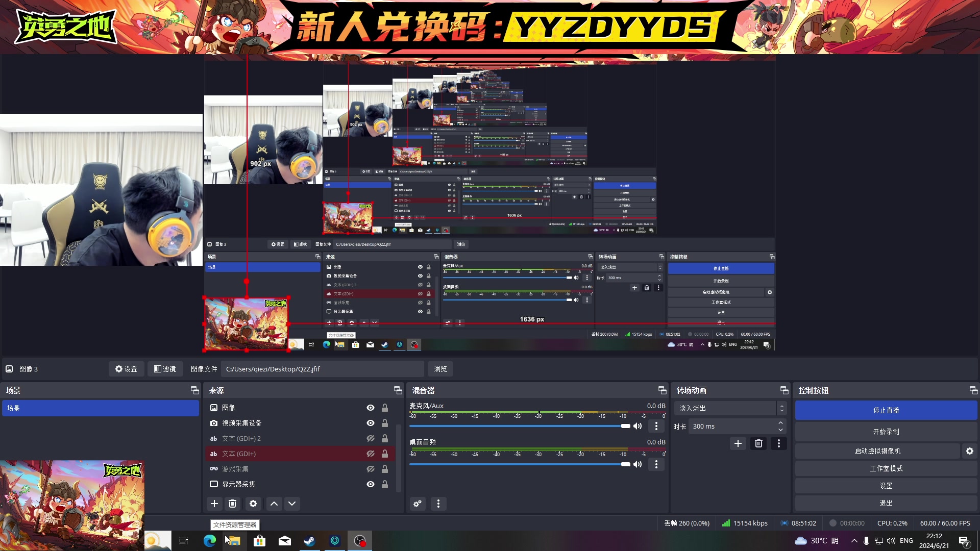This screenshot has width=980, height=551.
Task: Unlock the 图像 source
Action: (385, 408)
